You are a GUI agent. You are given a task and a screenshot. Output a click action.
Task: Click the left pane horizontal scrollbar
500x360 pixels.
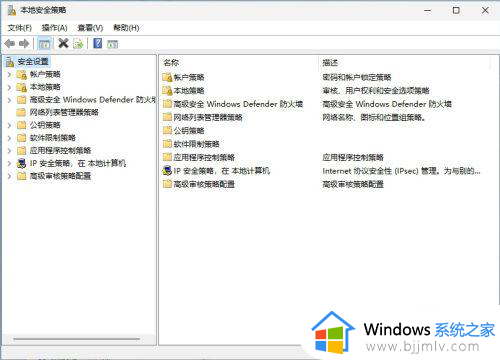[77, 339]
